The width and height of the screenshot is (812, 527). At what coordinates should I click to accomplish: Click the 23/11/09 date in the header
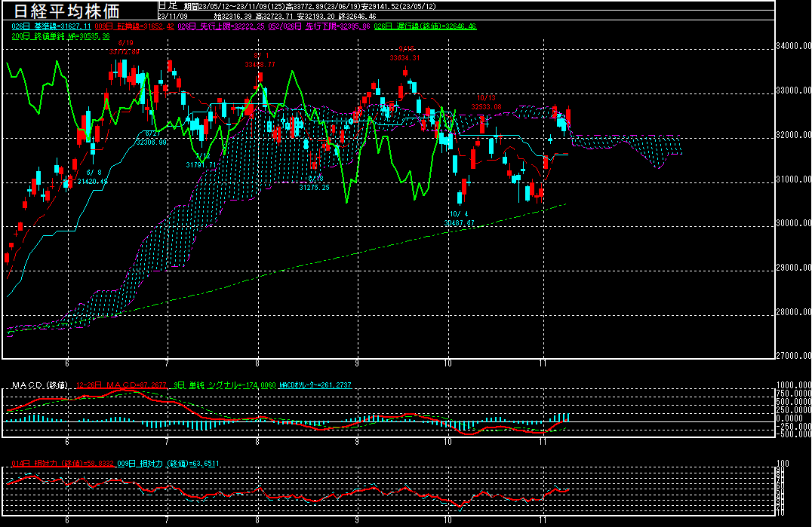pos(174,17)
